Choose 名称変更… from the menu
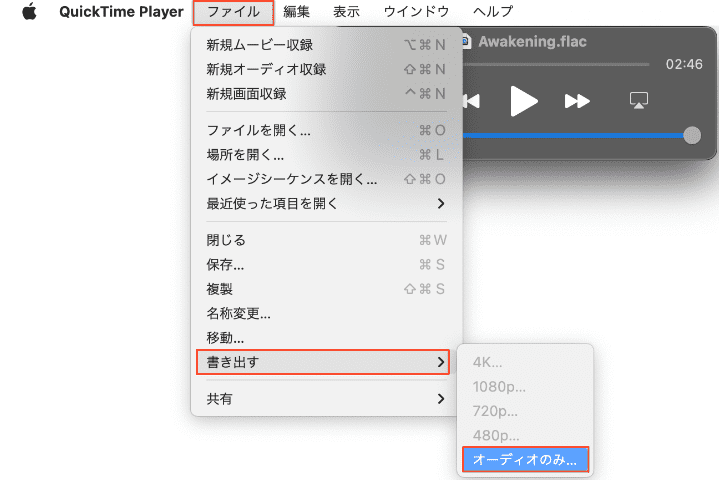 pyautogui.click(x=326, y=313)
